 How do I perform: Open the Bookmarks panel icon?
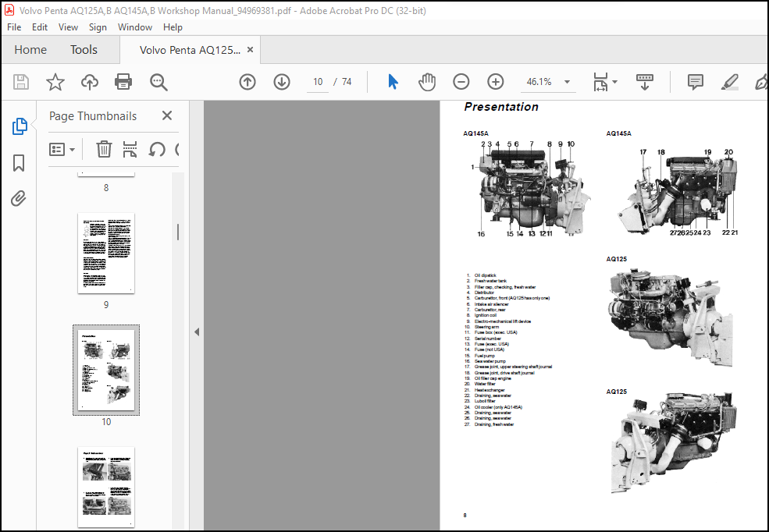[x=19, y=163]
